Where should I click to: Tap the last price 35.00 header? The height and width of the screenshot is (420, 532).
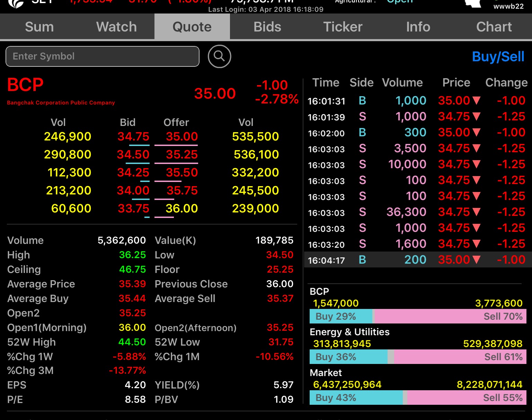point(215,93)
